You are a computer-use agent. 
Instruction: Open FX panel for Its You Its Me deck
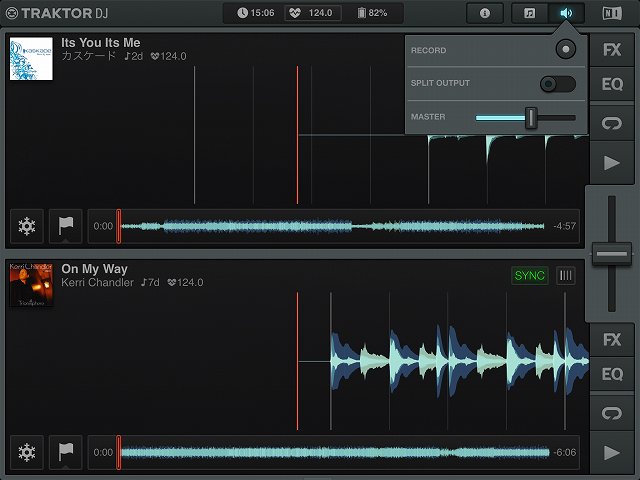[612, 50]
